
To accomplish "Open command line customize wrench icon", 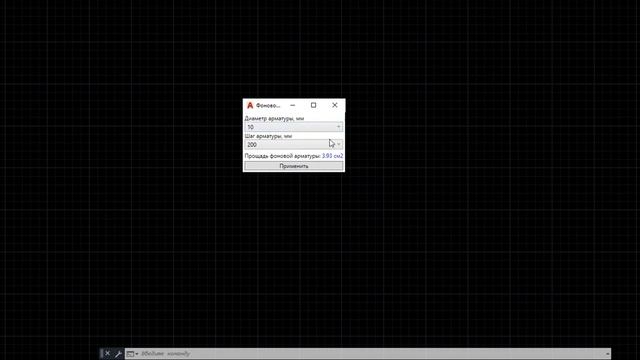I will (x=118, y=354).
